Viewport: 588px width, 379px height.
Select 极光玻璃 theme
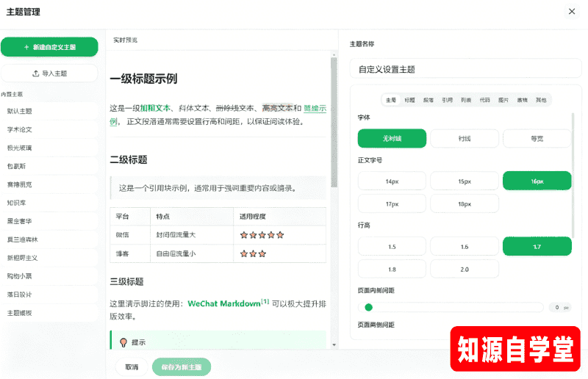coord(49,148)
